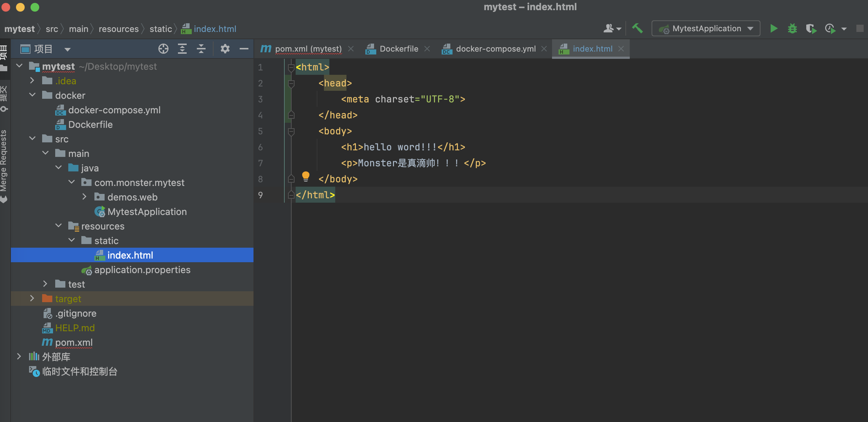The width and height of the screenshot is (868, 422).
Task: Click the green Run button
Action: 774,28
